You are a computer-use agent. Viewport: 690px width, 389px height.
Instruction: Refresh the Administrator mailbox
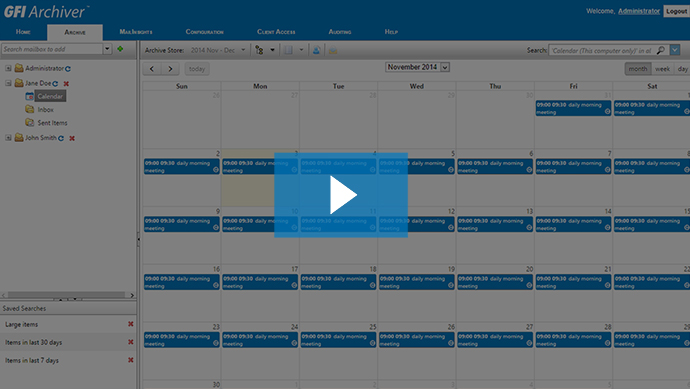[x=68, y=69]
